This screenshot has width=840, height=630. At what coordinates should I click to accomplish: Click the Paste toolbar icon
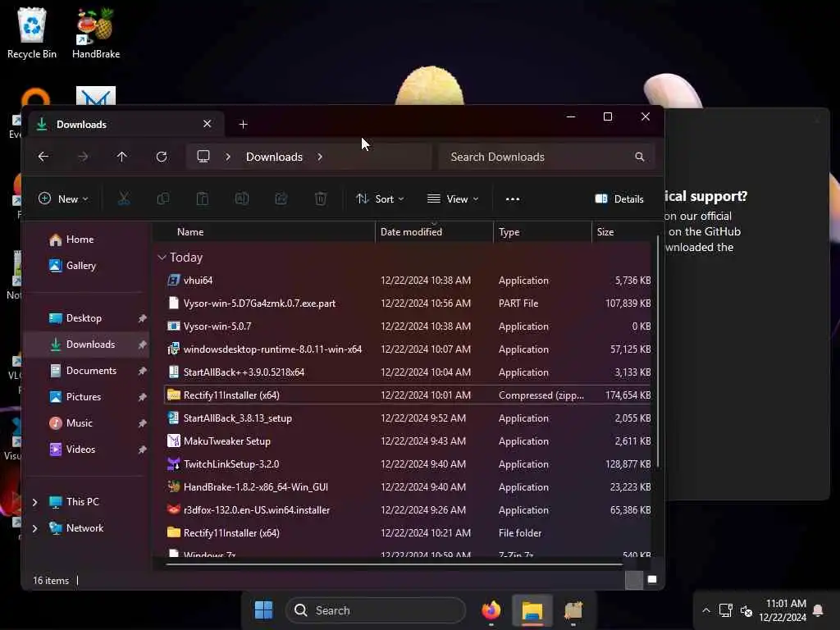click(x=203, y=199)
